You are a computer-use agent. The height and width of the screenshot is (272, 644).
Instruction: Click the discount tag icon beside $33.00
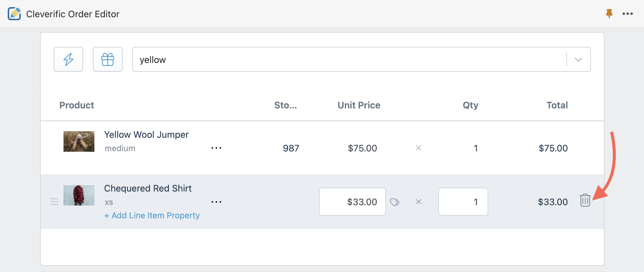(x=394, y=202)
